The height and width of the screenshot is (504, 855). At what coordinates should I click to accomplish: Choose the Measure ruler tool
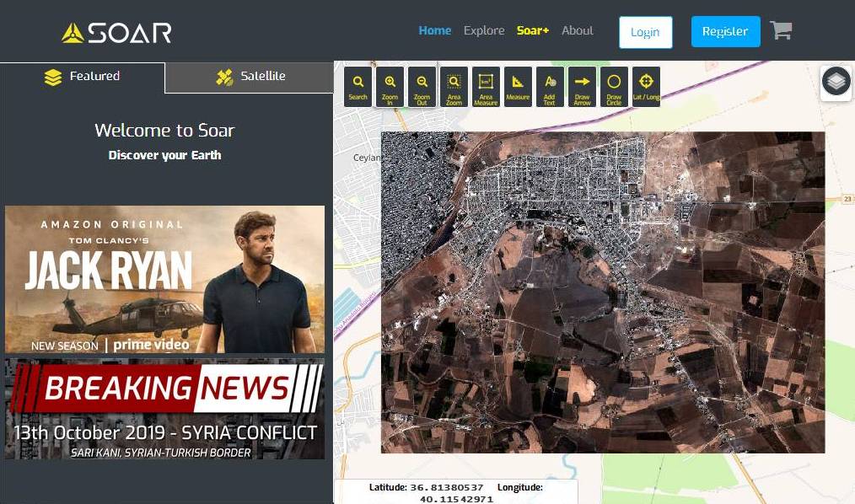point(519,87)
